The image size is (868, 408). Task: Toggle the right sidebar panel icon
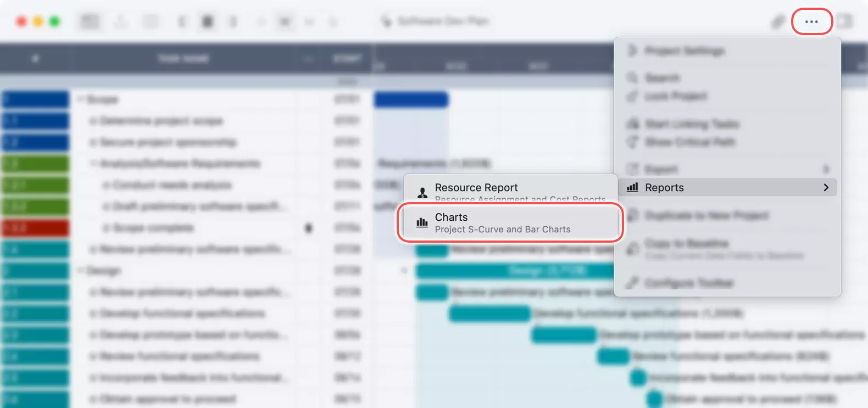coord(845,22)
